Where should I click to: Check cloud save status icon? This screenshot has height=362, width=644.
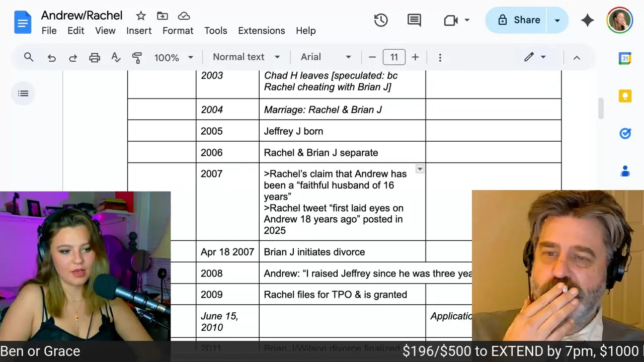[184, 16]
